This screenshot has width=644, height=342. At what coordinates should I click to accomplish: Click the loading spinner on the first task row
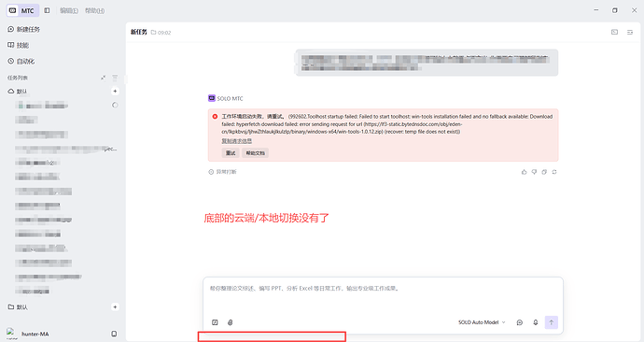(x=115, y=106)
